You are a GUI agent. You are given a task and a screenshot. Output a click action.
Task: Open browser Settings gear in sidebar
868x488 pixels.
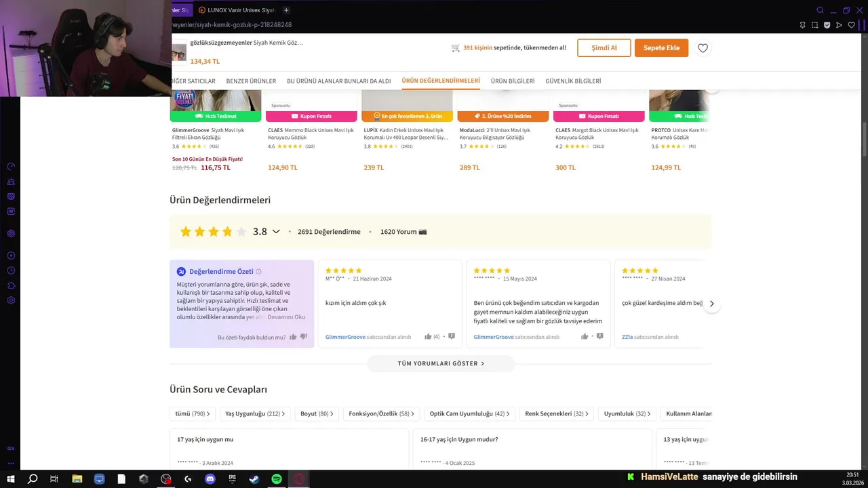(11, 300)
